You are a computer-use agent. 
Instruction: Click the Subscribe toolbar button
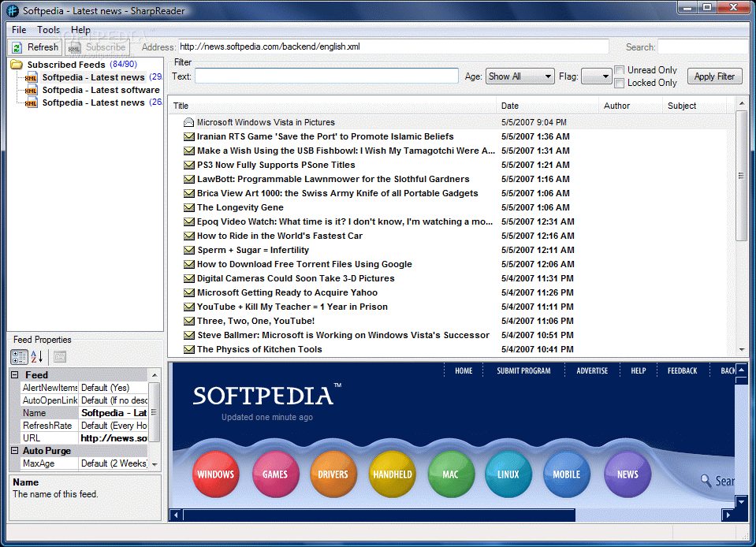(98, 47)
